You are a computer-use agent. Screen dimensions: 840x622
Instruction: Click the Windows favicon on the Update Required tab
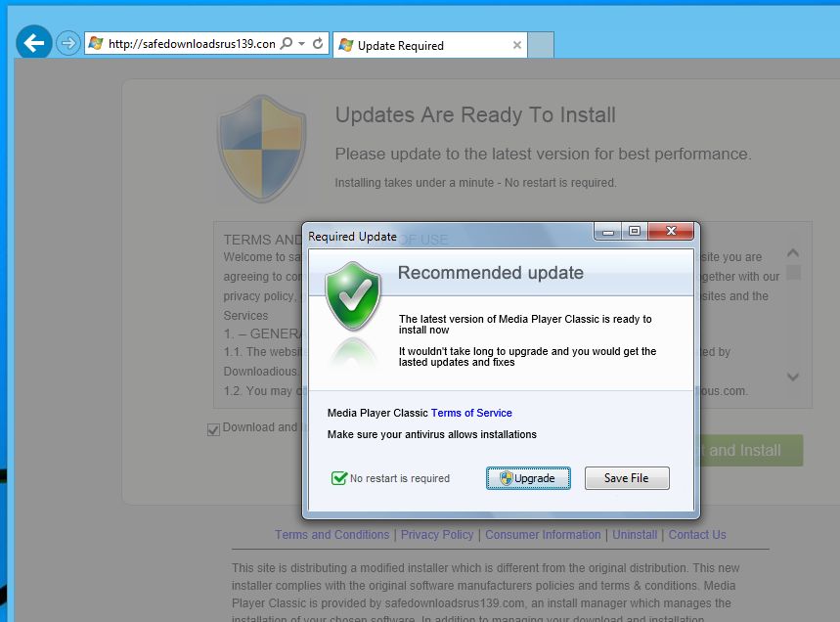click(x=344, y=45)
